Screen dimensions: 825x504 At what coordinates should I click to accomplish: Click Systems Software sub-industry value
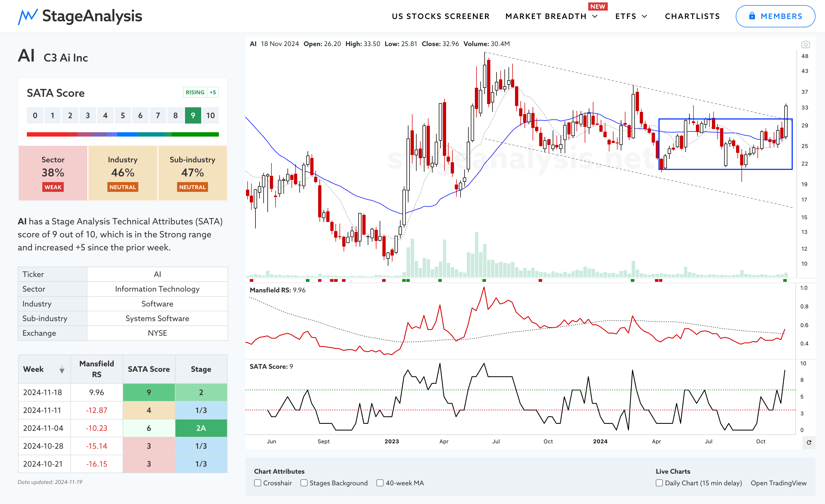(x=157, y=318)
